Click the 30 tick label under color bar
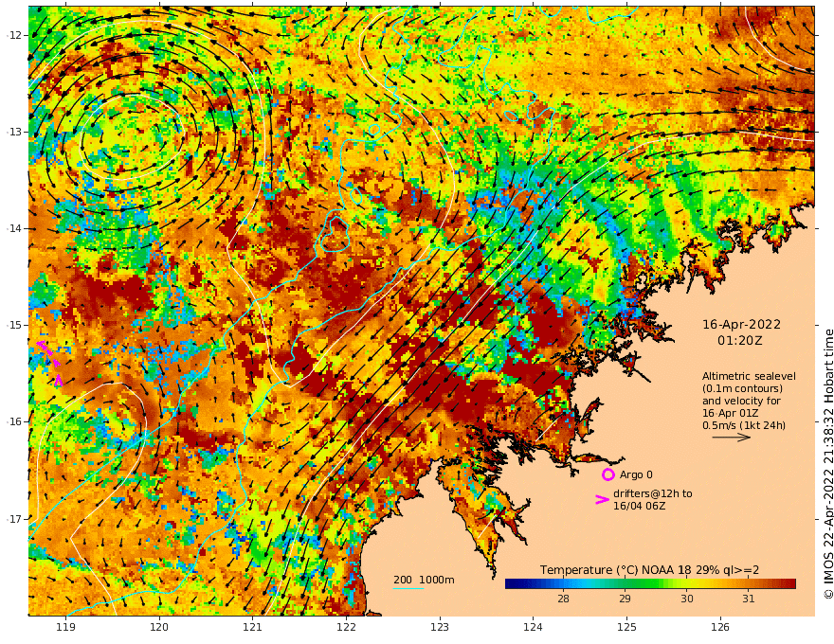 tap(687, 599)
